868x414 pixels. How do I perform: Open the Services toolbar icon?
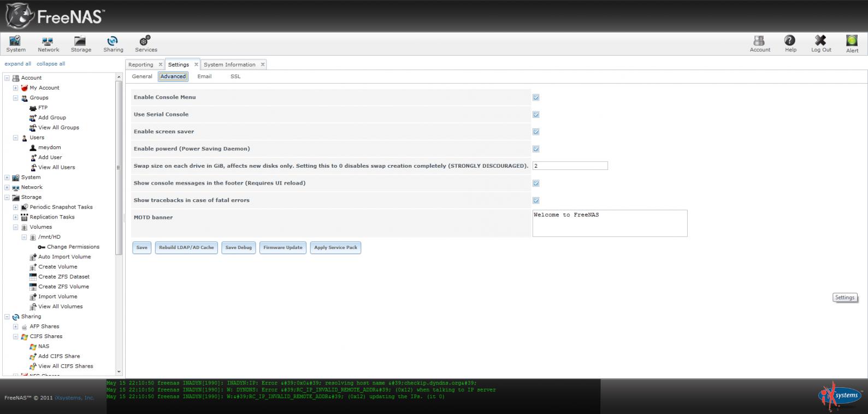coord(146,44)
